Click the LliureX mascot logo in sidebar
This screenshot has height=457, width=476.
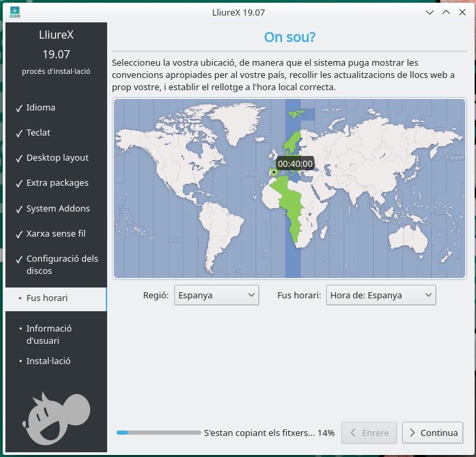pyautogui.click(x=56, y=418)
